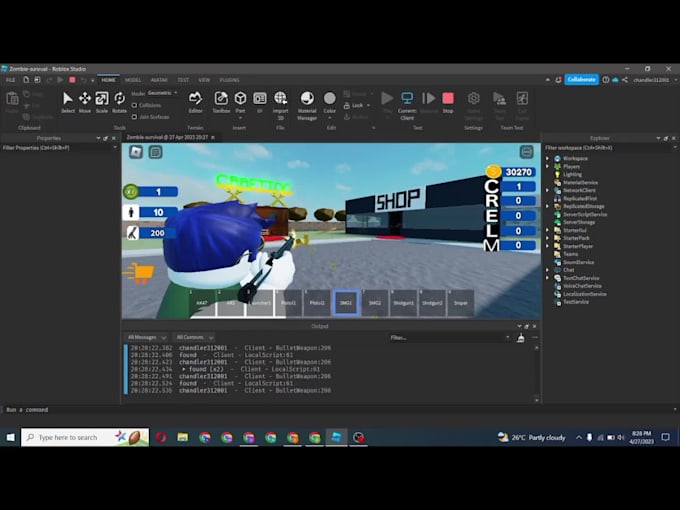The width and height of the screenshot is (680, 510).
Task: Select the highlighted SMG1 hotbar slot
Action: pos(346,303)
